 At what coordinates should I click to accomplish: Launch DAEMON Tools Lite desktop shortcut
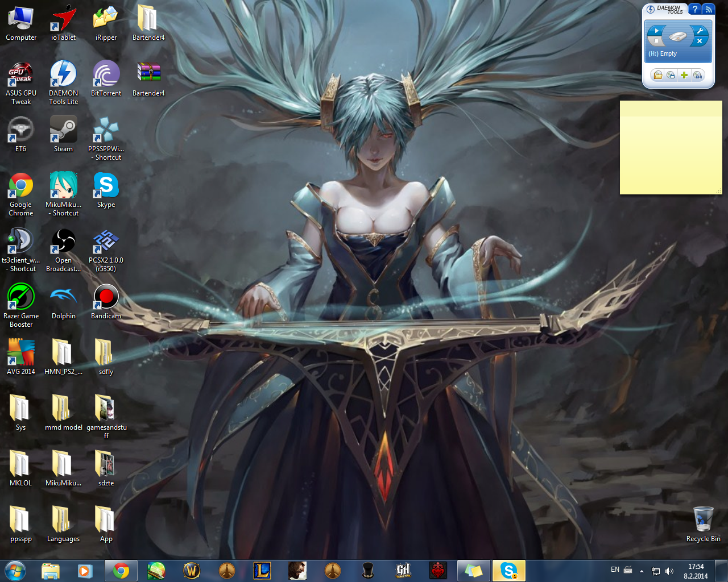pos(63,82)
